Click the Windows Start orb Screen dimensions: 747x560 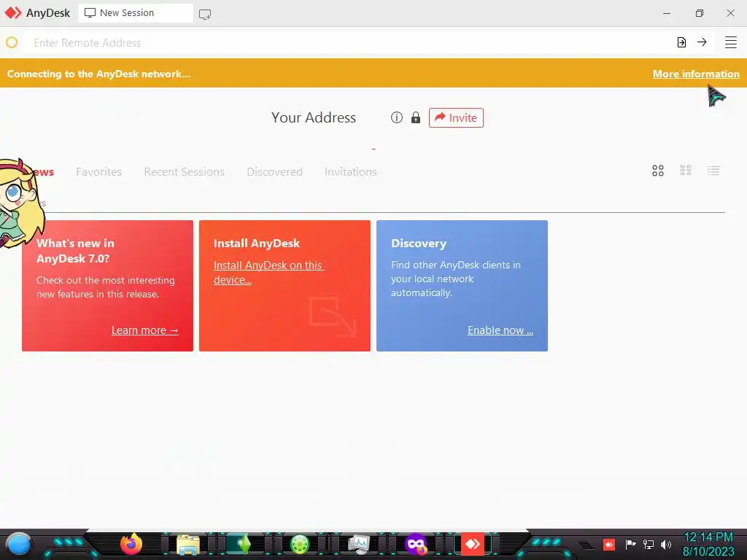click(x=19, y=544)
